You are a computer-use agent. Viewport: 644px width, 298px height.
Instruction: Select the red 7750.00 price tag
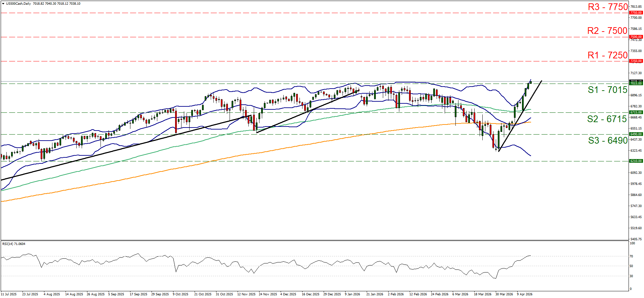tap(636, 13)
